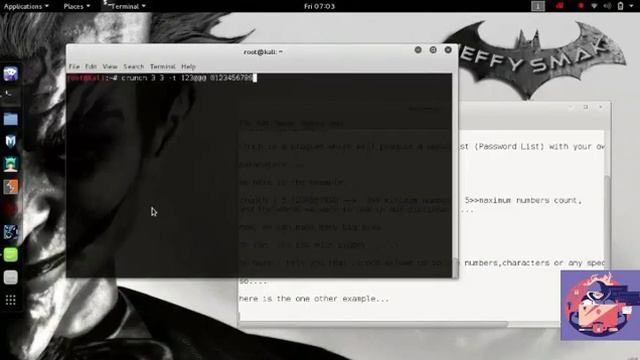This screenshot has height=360, width=640.
Task: Click the "5>>maximum numbers count," text in the editor
Action: click(x=523, y=200)
